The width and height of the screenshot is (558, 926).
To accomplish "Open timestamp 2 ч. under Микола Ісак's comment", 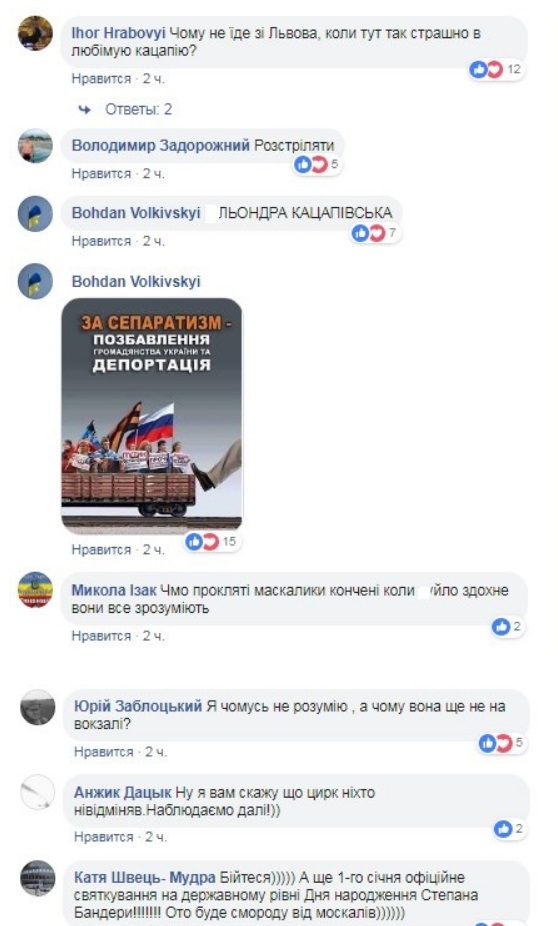I will (x=154, y=636).
